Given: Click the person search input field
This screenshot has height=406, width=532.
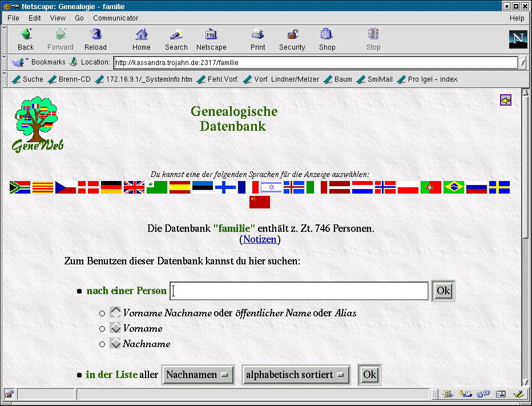Looking at the screenshot, I should [299, 291].
